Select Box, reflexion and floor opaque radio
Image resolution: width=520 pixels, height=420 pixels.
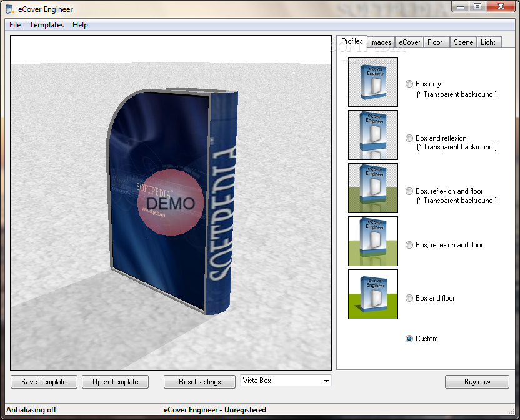click(409, 245)
